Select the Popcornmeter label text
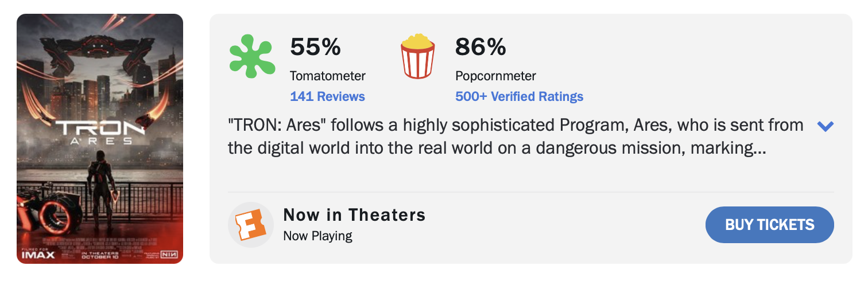The width and height of the screenshot is (868, 281). (495, 76)
